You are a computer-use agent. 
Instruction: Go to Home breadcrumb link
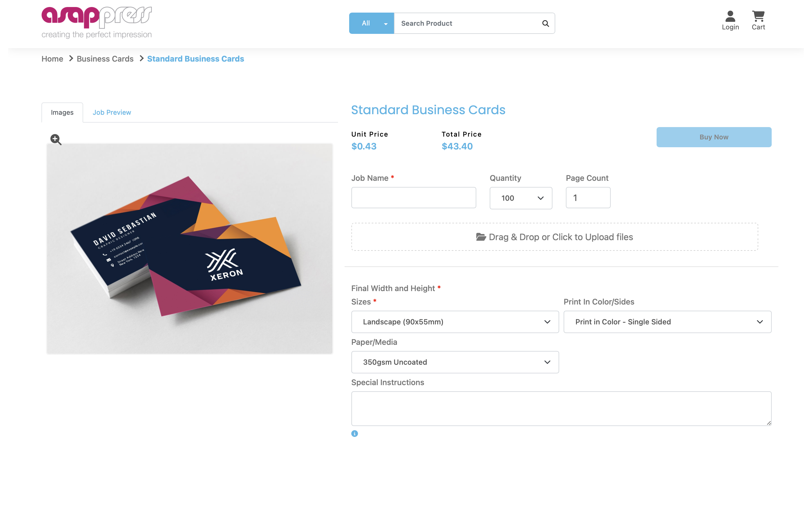pos(52,59)
